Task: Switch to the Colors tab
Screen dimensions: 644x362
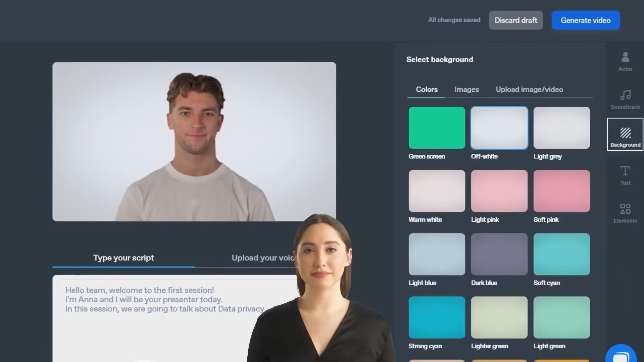Action: coord(426,89)
